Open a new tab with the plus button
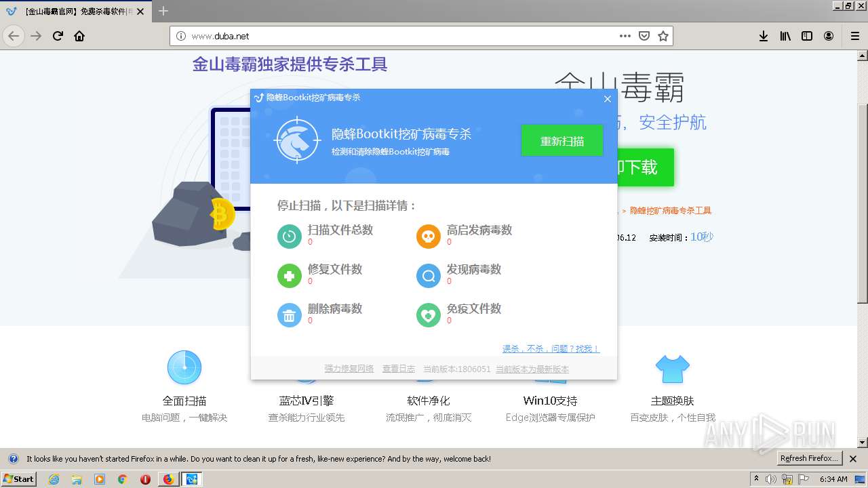Image resolution: width=868 pixels, height=488 pixels. (x=163, y=11)
